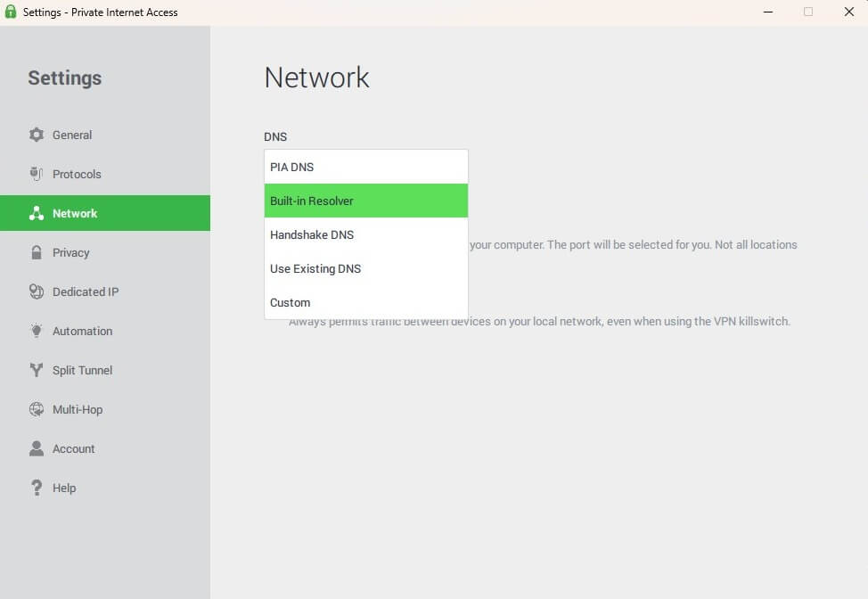Open Help via the question mark icon
Image resolution: width=868 pixels, height=599 pixels.
tap(36, 488)
